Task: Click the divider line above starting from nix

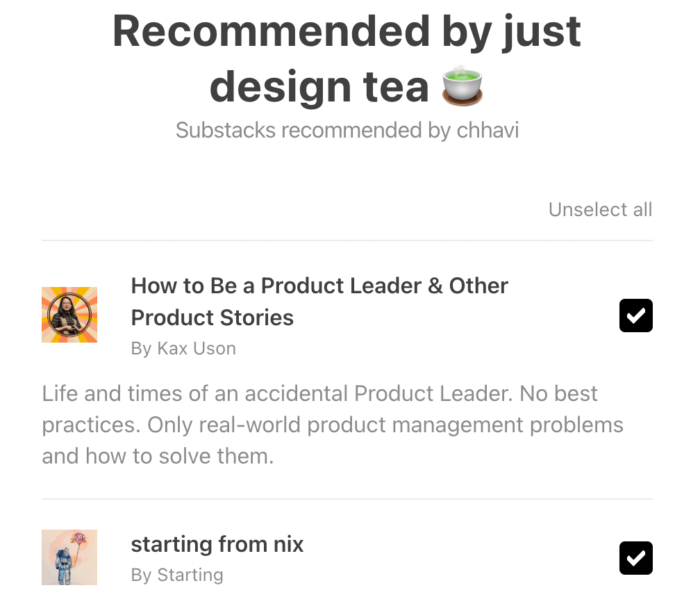Action: coord(347,499)
